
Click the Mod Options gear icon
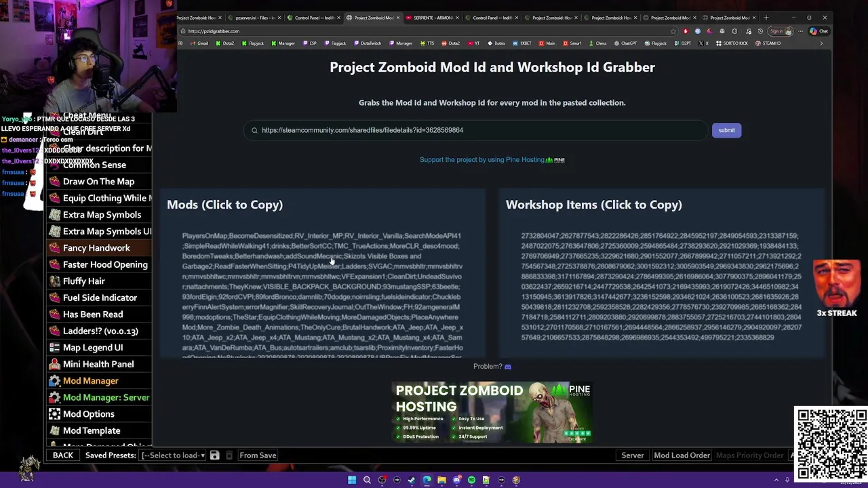(x=54, y=414)
